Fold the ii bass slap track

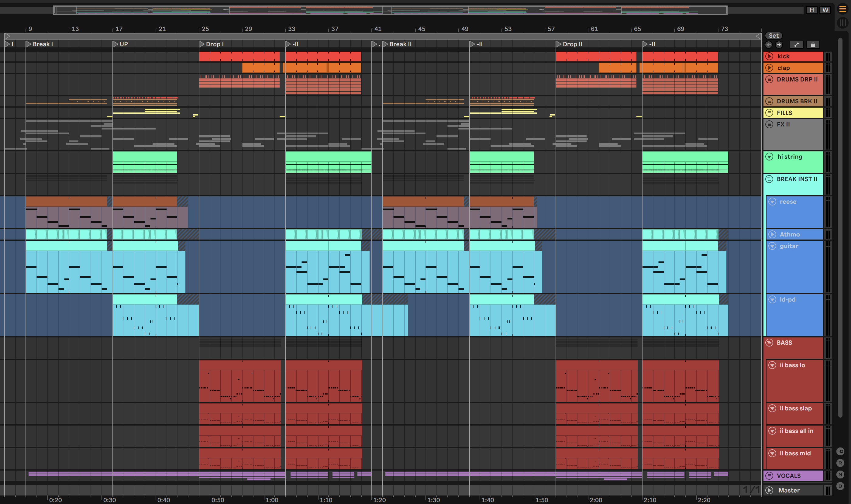click(x=772, y=408)
